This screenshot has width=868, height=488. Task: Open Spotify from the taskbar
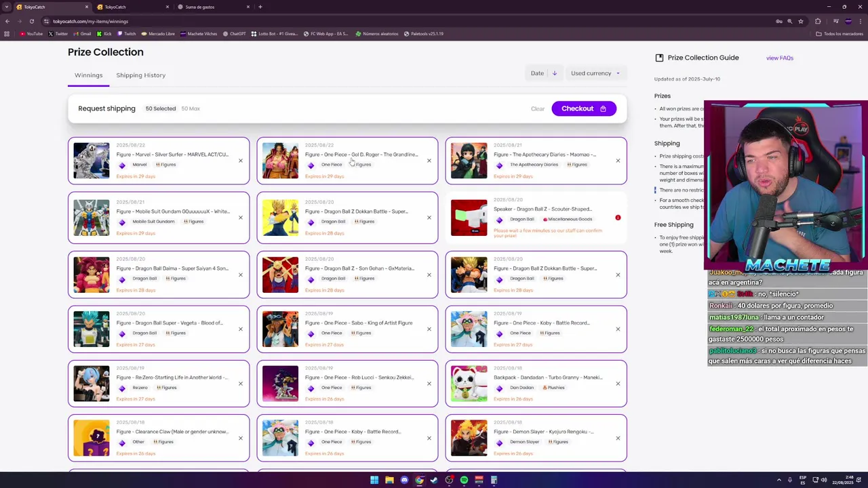pyautogui.click(x=464, y=480)
